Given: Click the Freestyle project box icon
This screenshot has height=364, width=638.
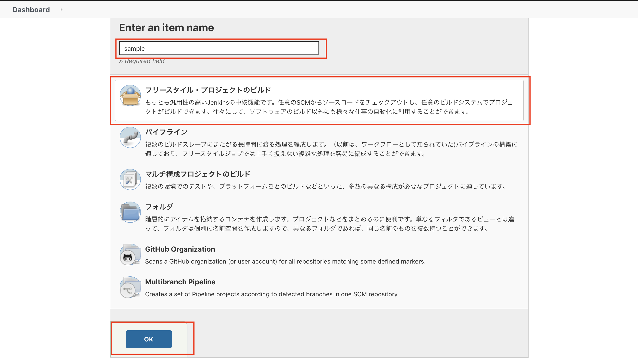Looking at the screenshot, I should [x=130, y=96].
